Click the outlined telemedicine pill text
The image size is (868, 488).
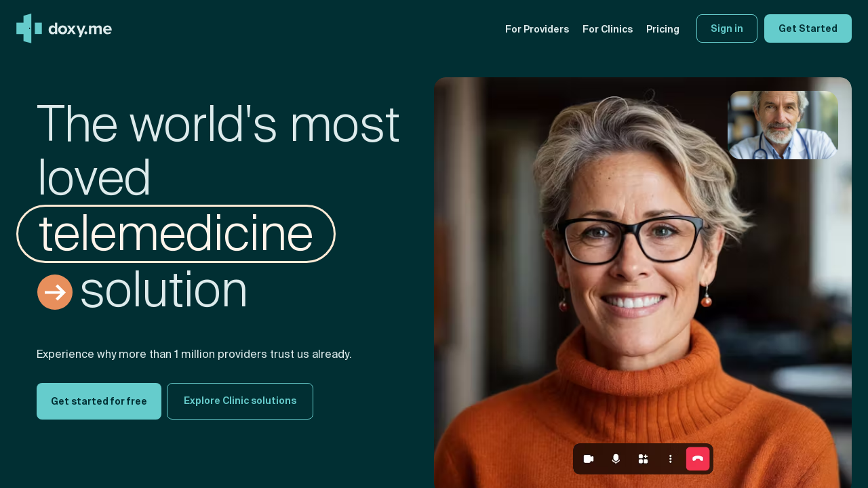pos(176,234)
